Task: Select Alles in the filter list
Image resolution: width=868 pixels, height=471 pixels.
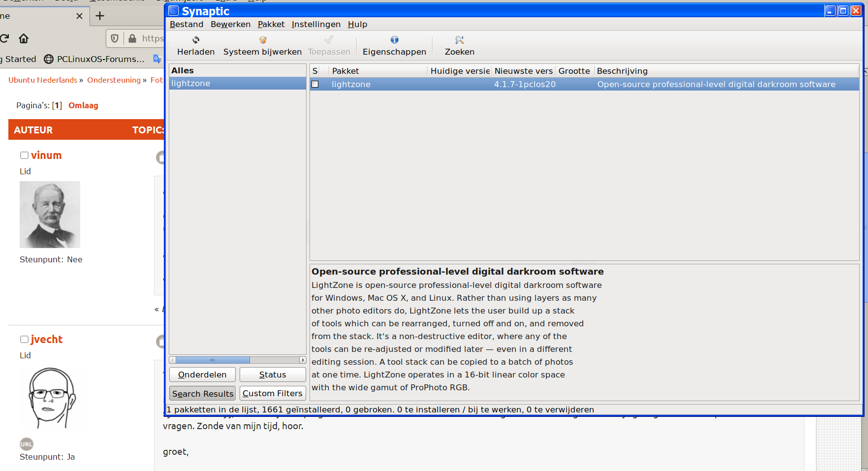Action: click(x=237, y=70)
